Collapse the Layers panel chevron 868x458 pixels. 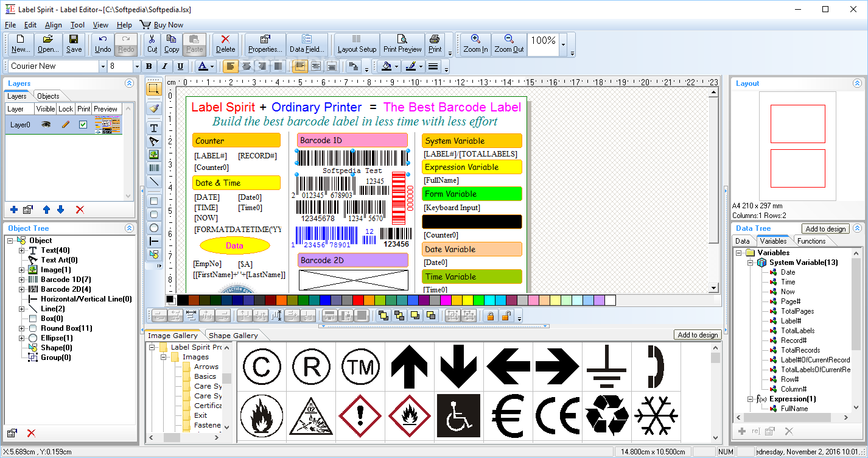(129, 83)
